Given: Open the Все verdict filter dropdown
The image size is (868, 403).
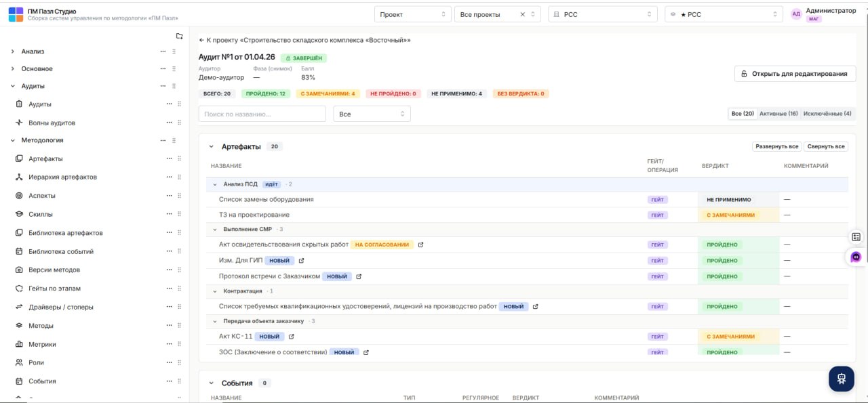Looking at the screenshot, I should point(372,114).
